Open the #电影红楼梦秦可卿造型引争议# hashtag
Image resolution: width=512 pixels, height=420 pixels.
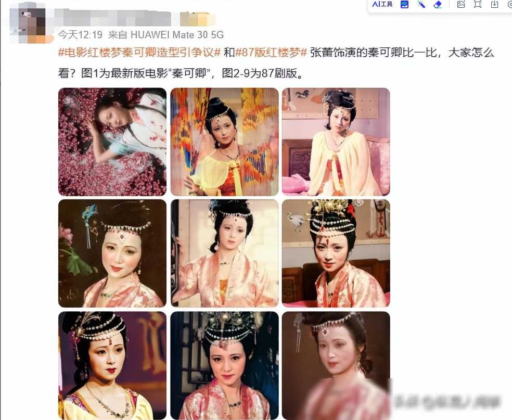click(x=140, y=52)
